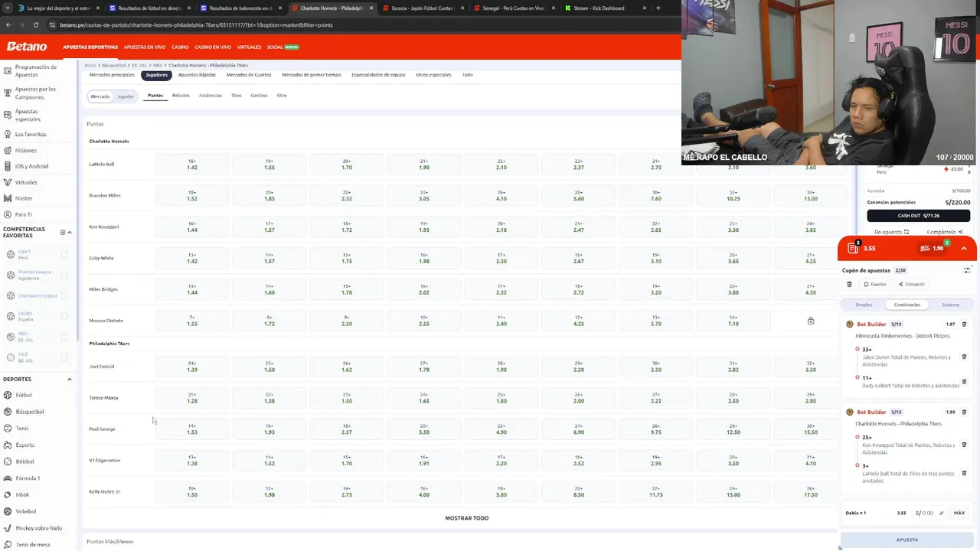This screenshot has width=980, height=551.
Task: Open Master in the sidebar
Action: coord(24,198)
